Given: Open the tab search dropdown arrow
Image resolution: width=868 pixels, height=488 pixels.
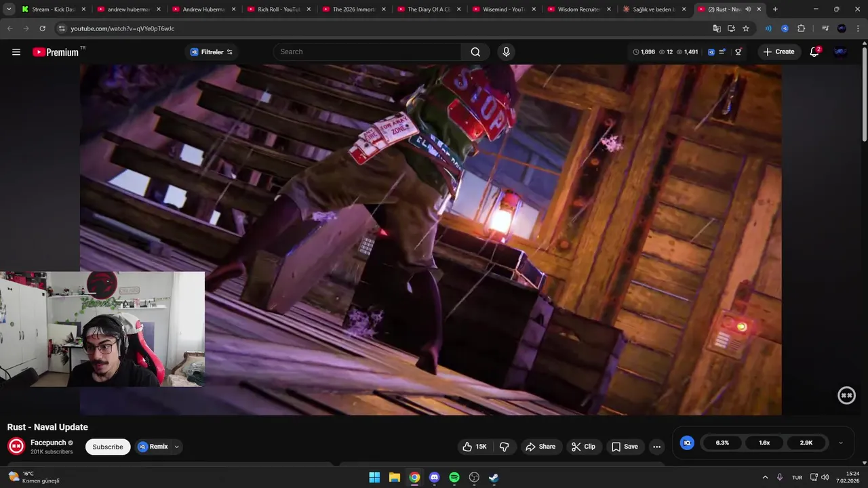Looking at the screenshot, I should [9, 9].
